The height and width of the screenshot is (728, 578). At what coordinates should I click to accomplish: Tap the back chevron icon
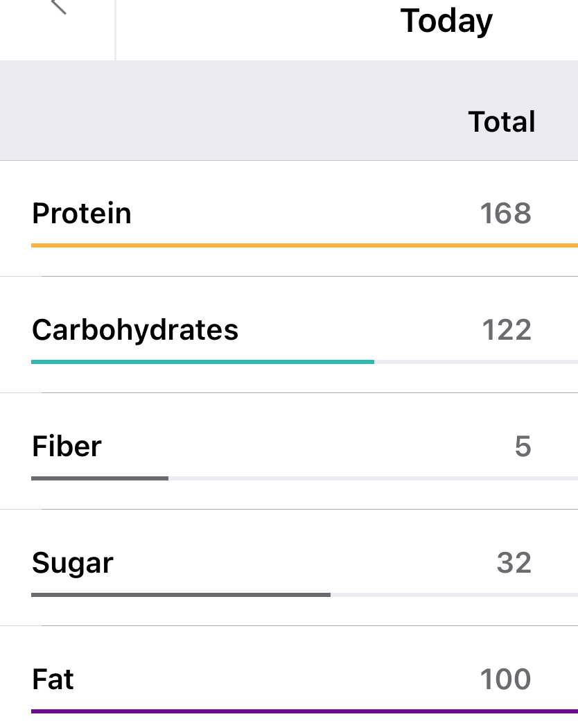(x=59, y=7)
